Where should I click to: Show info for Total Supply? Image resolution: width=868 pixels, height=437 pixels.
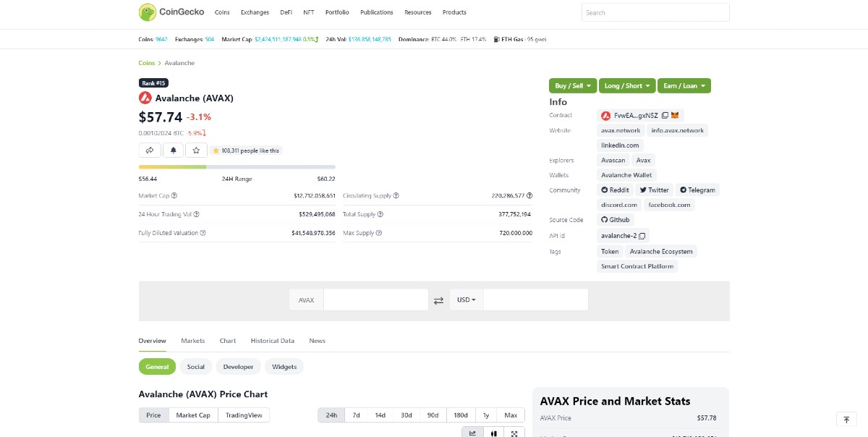380,214
